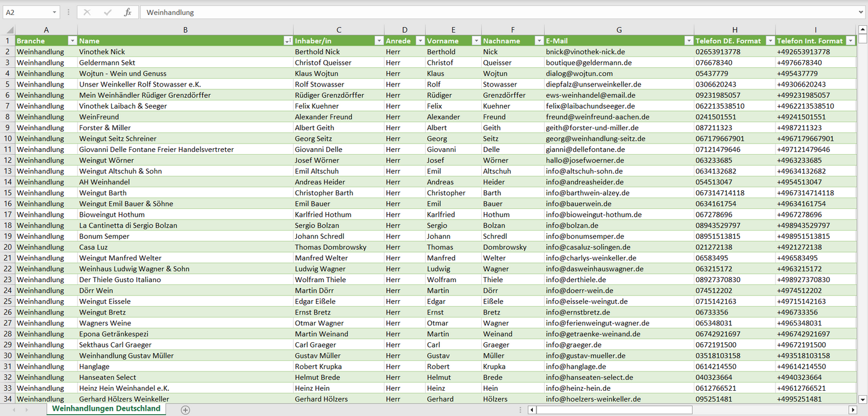
Task: Click the Select All corner triangle
Action: click(10, 30)
